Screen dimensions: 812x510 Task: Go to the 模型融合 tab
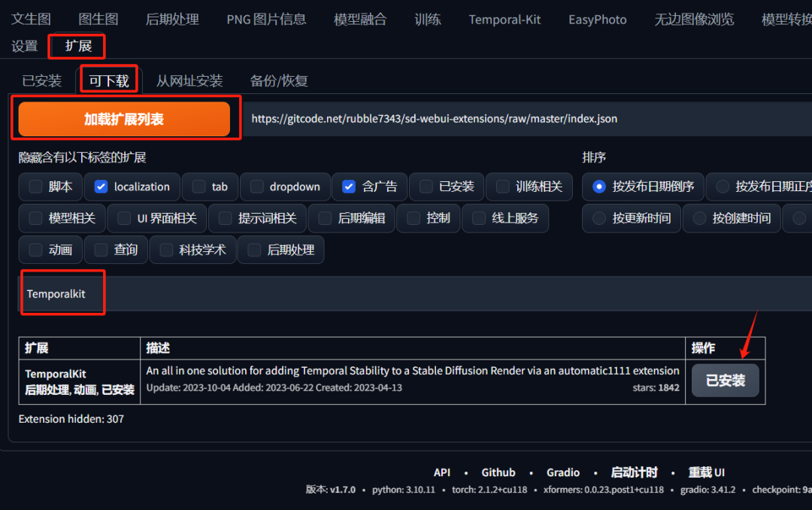coord(360,20)
